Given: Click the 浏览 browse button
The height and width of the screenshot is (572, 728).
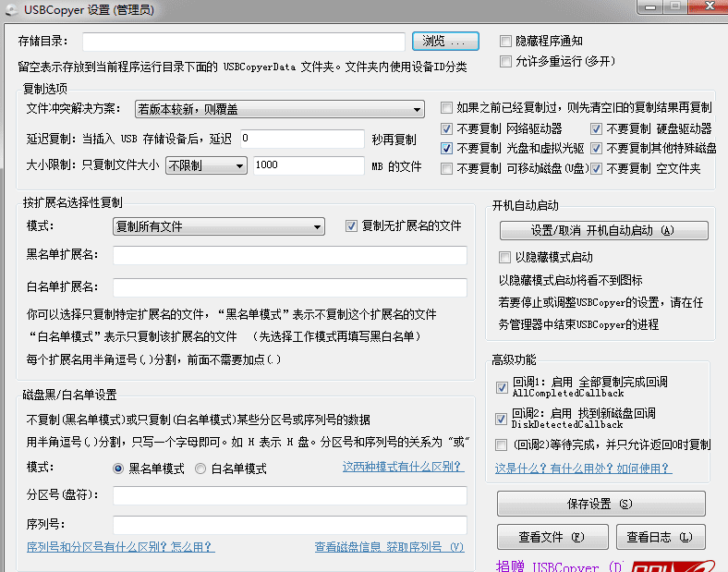Looking at the screenshot, I should [x=445, y=42].
